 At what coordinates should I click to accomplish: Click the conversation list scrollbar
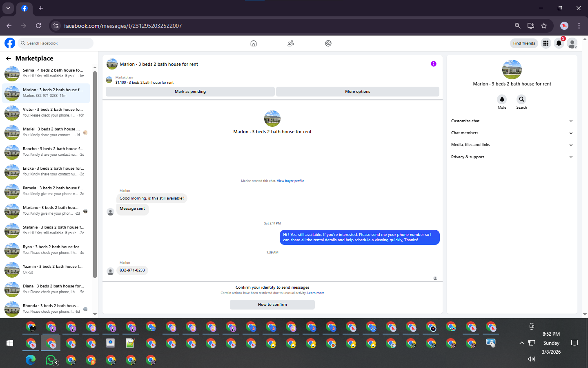pos(95,175)
